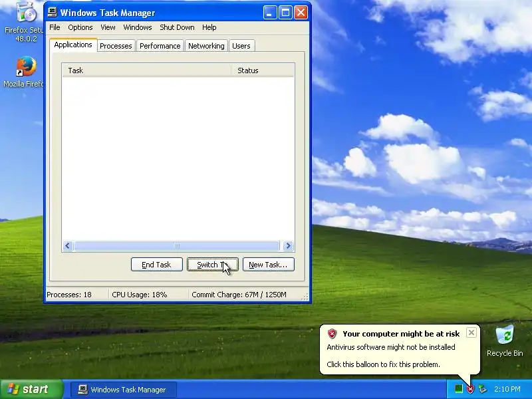The height and width of the screenshot is (399, 532).
Task: Maximize the Windows Task Manager window
Action: 285,13
